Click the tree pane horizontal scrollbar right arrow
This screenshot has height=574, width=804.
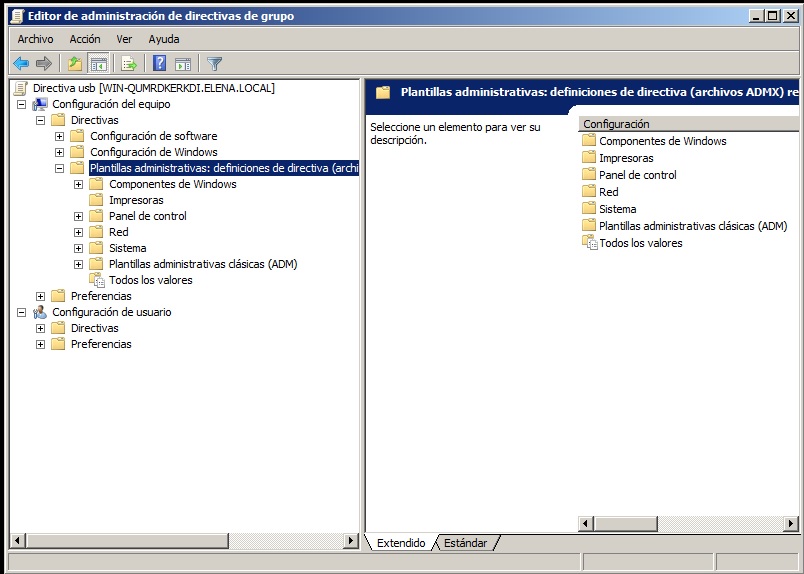coord(350,541)
